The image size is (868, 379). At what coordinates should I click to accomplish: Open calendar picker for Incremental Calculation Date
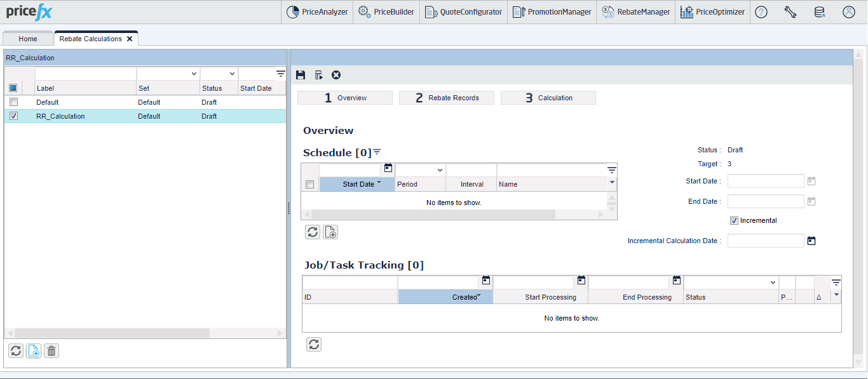tap(811, 241)
